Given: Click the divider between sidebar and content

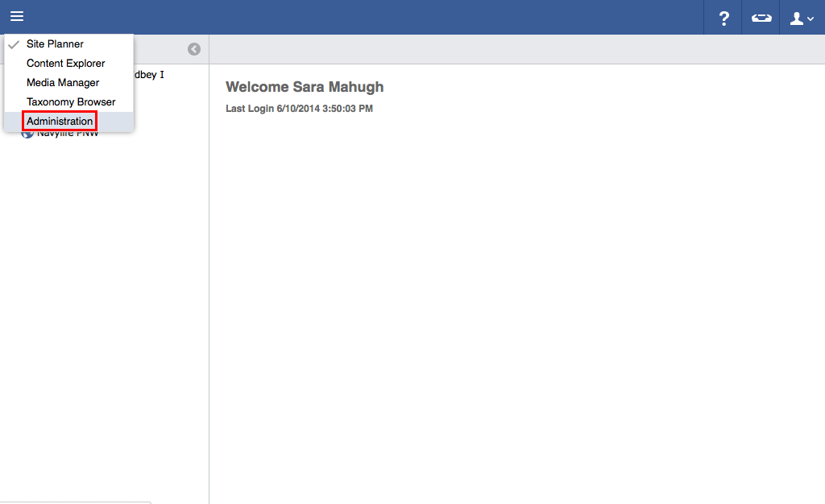Looking at the screenshot, I should point(209,282).
